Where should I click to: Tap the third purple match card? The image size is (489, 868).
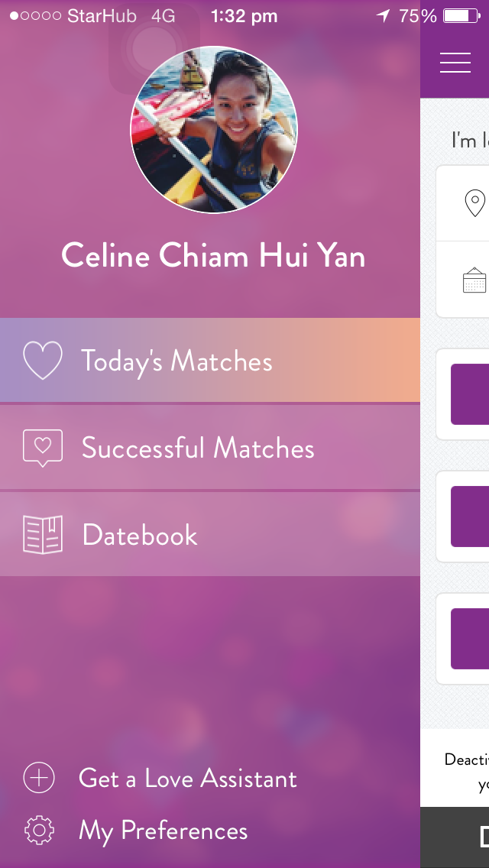pyautogui.click(x=470, y=639)
